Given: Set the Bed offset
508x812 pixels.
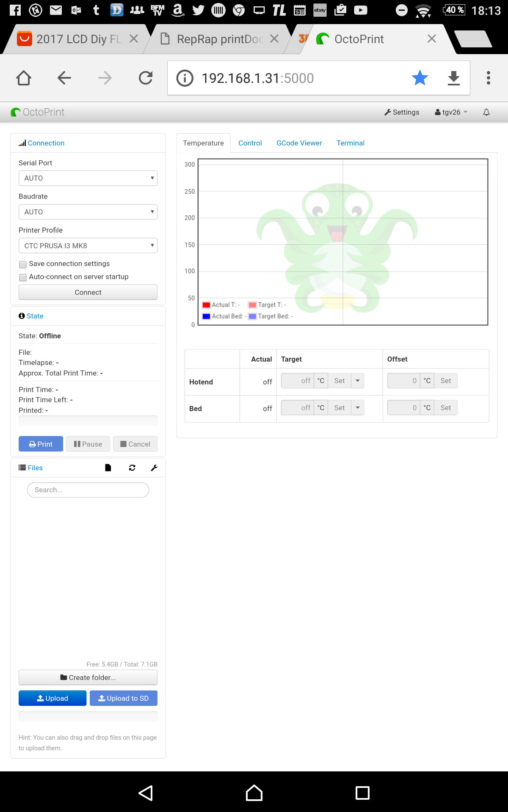Looking at the screenshot, I should (x=446, y=408).
